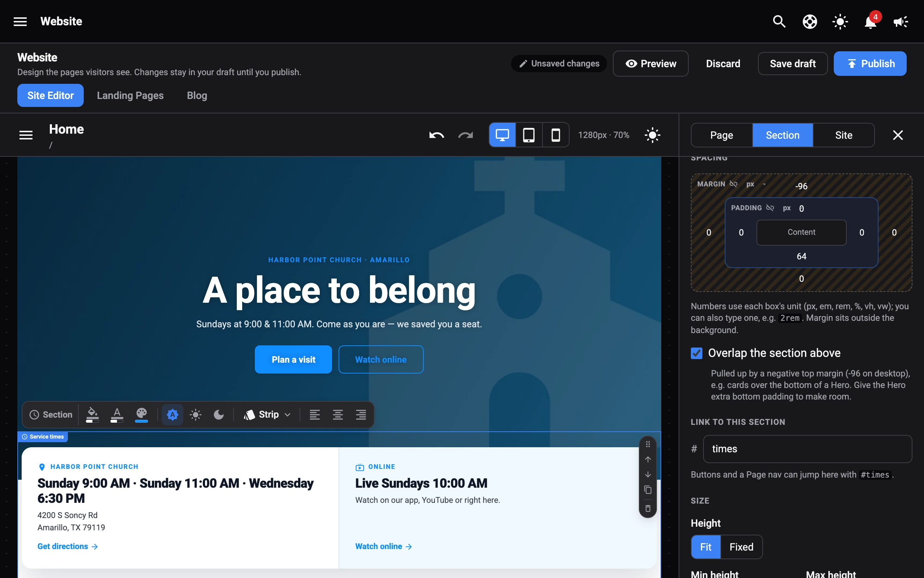Viewport: 924px width, 578px height.
Task: Switch to desktop preview viewport
Action: [x=502, y=135]
